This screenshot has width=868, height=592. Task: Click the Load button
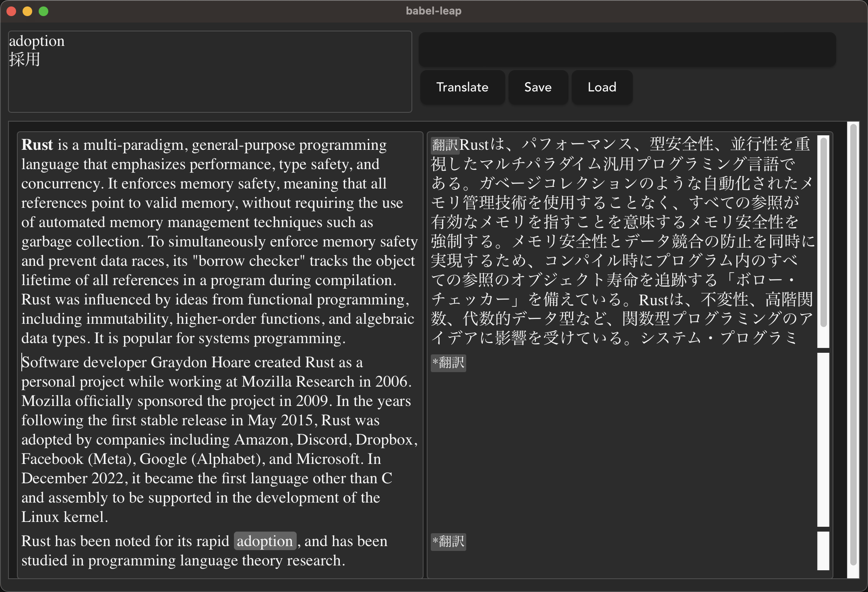602,87
